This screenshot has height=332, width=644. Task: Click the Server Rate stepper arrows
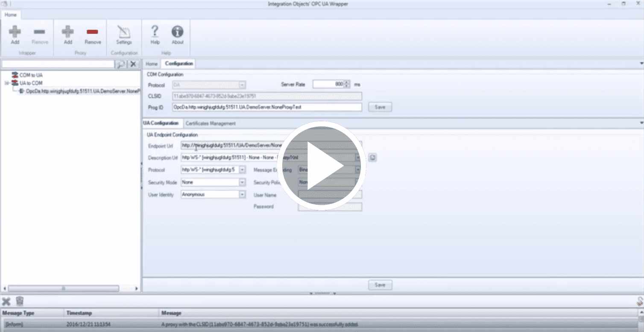pyautogui.click(x=347, y=84)
